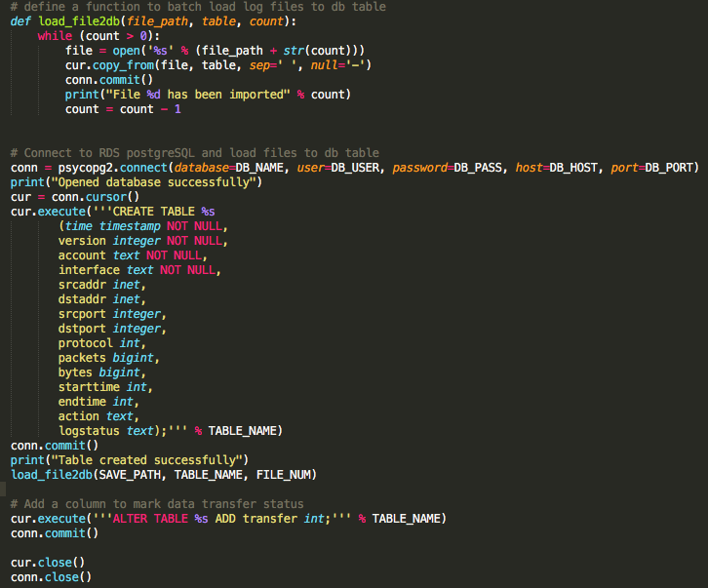Click the conn.commit() line above cur.close()
Screen dimensions: 708x588
(55, 533)
